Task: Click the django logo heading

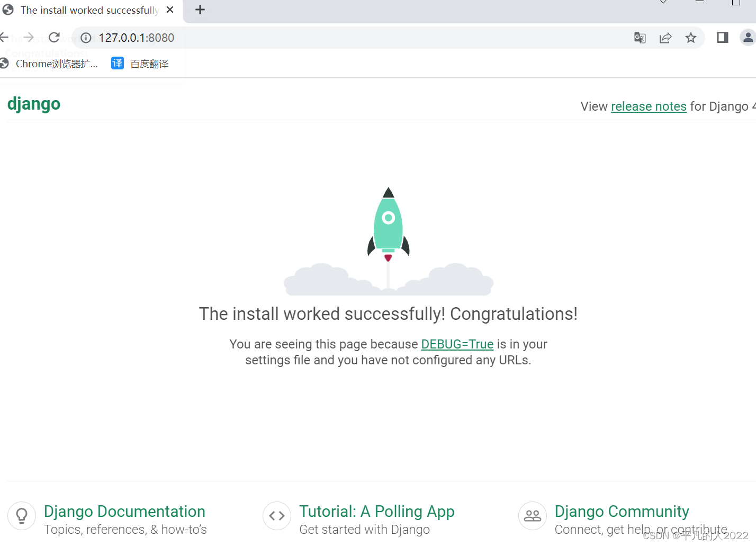Action: tap(34, 104)
